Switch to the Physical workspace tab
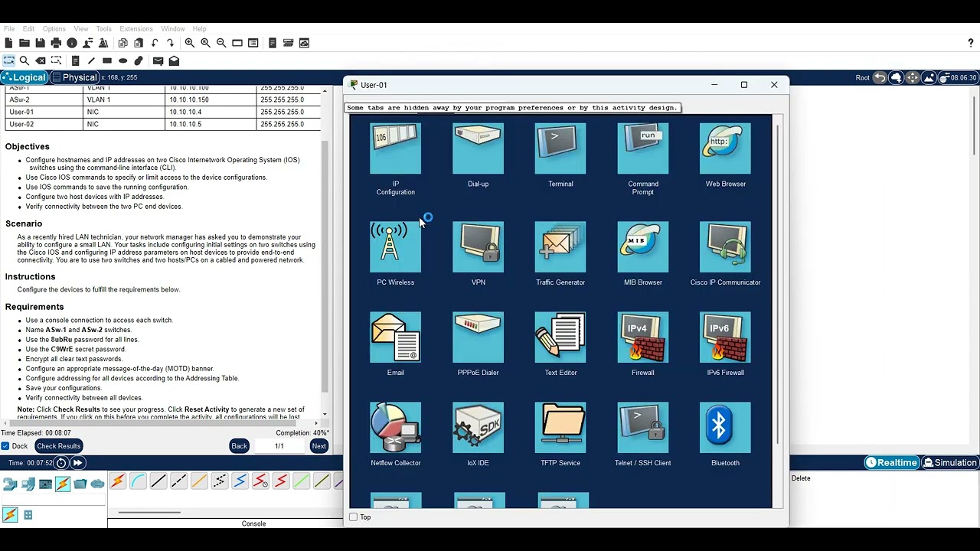Viewport: 980px width, 551px height. [74, 77]
